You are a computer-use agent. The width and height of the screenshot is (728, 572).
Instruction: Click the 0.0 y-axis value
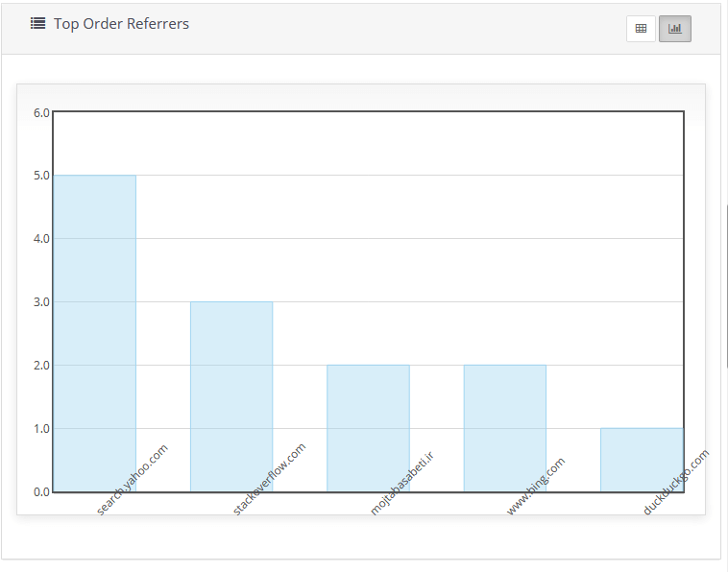pyautogui.click(x=41, y=491)
